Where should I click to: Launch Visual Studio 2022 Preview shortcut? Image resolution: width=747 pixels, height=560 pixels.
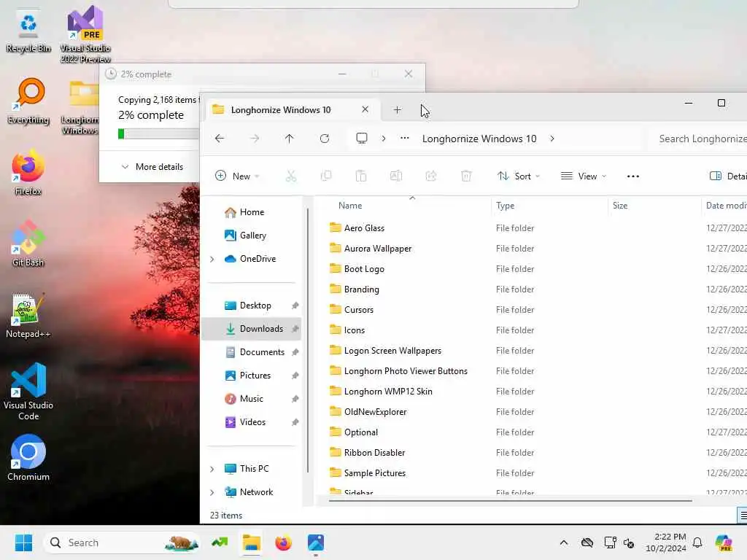point(85,34)
